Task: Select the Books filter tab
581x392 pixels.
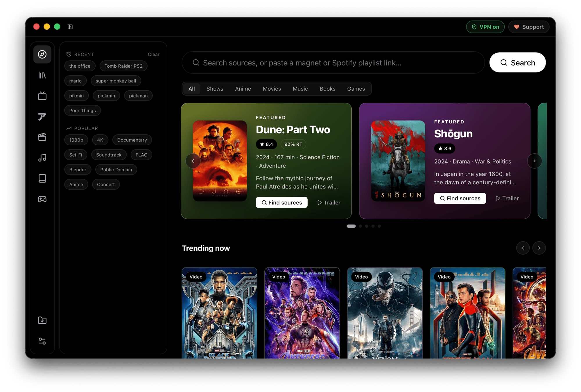Action: pyautogui.click(x=327, y=89)
